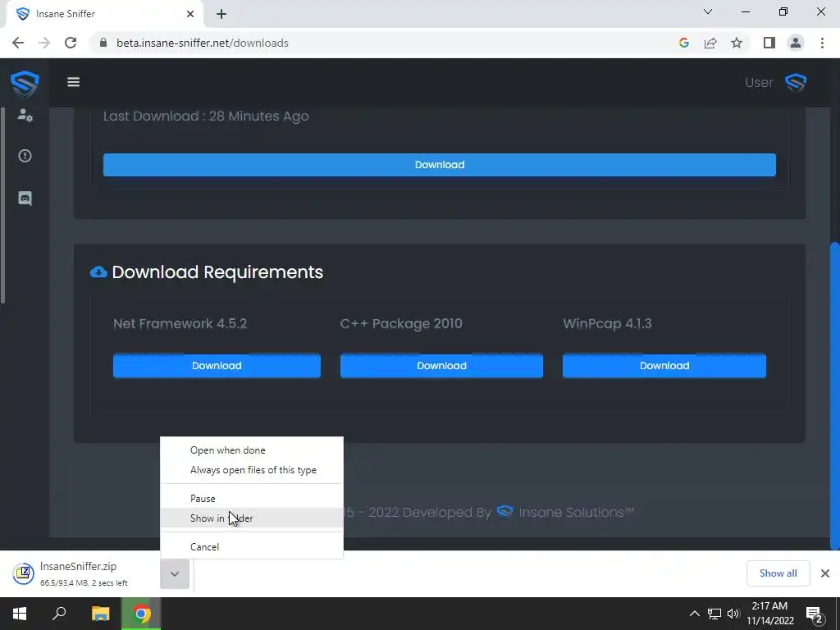Click Insane Solutions footer text
Viewport: 840px width, 630px height.
click(x=577, y=512)
